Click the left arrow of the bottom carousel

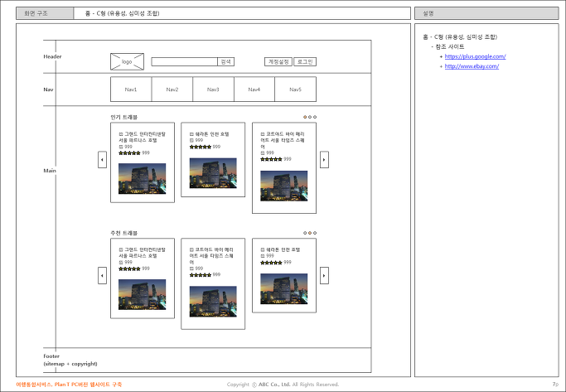pyautogui.click(x=102, y=275)
